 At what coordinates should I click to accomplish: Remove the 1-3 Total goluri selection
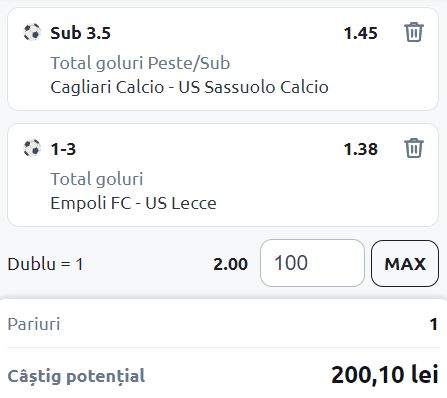click(x=414, y=148)
